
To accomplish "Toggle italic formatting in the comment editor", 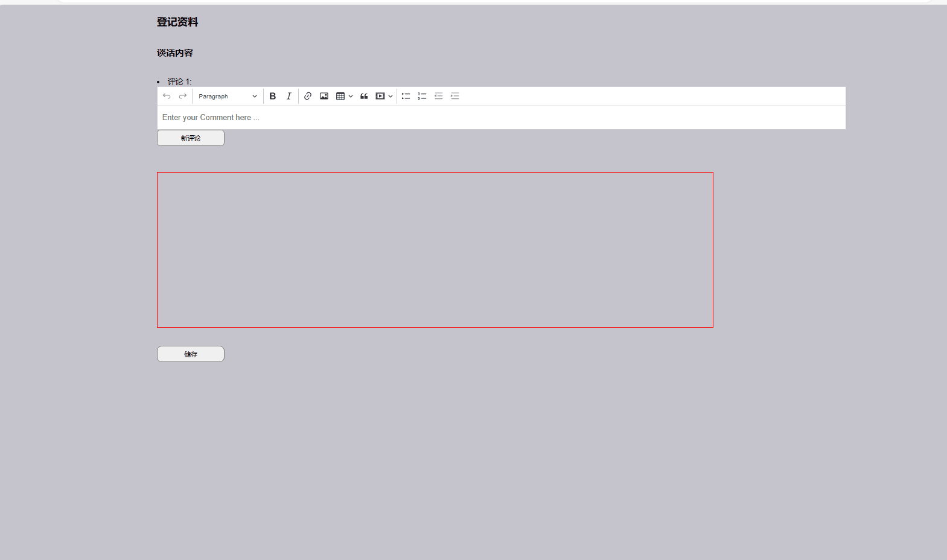I will pos(289,96).
